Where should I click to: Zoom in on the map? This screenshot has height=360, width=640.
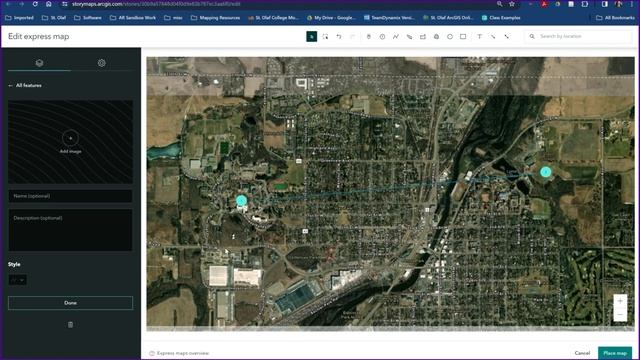(x=620, y=301)
